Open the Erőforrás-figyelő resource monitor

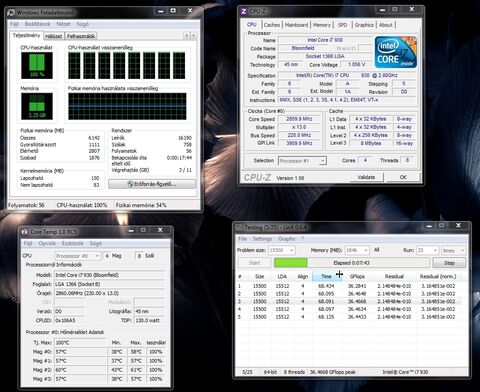[x=152, y=184]
